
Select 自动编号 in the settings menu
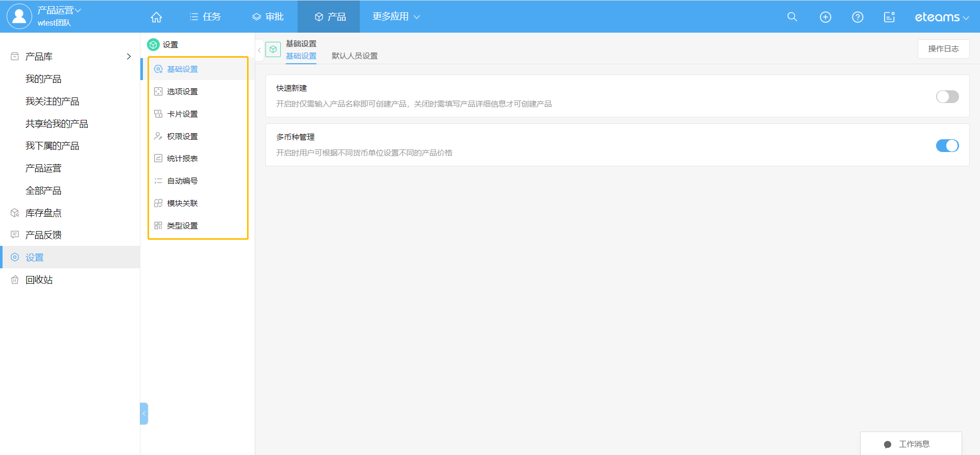pos(182,181)
